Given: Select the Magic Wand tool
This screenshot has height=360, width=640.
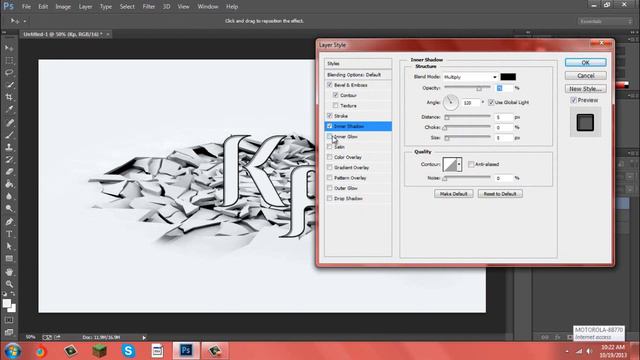Looking at the screenshot, I should click(9, 85).
